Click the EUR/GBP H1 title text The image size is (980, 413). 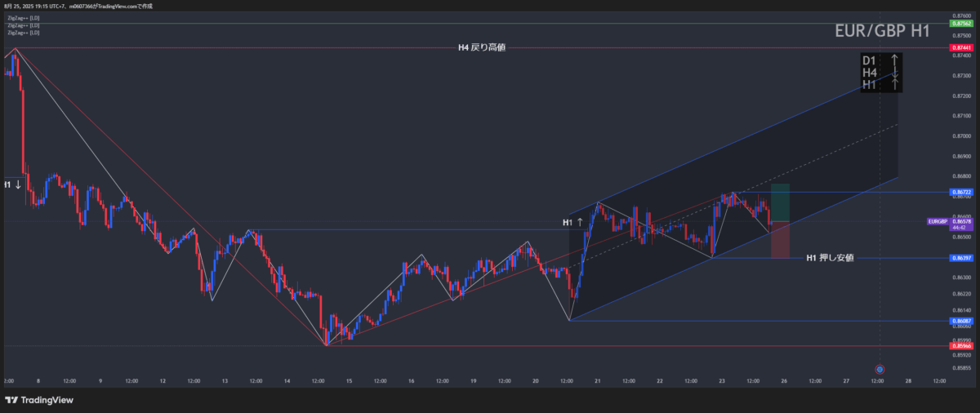[x=882, y=32]
